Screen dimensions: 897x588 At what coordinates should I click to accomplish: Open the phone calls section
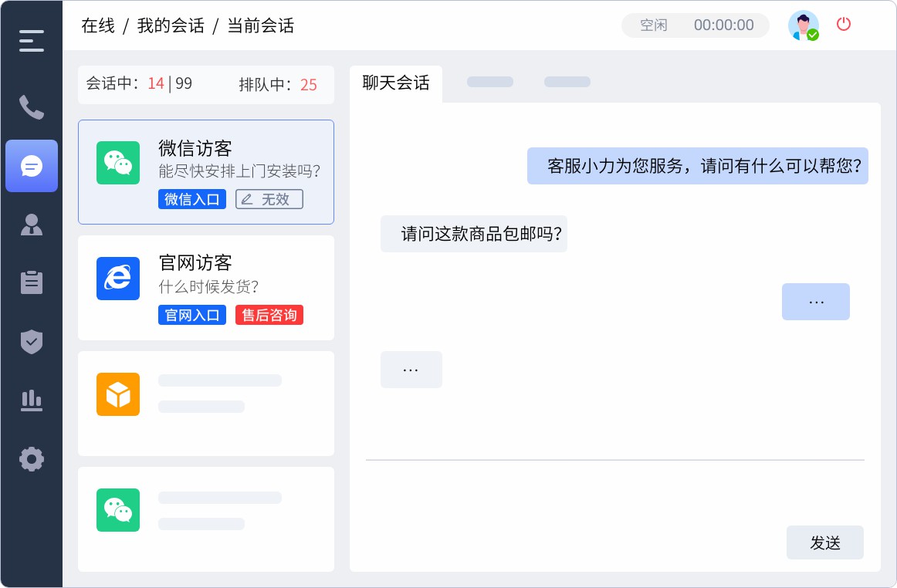(32, 107)
